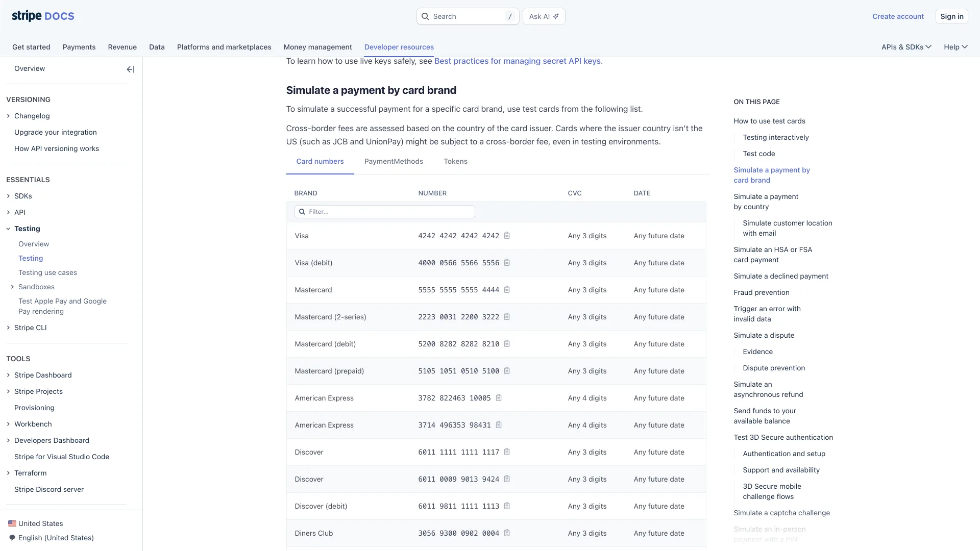Copy the Discover (debit) card number

(x=507, y=506)
